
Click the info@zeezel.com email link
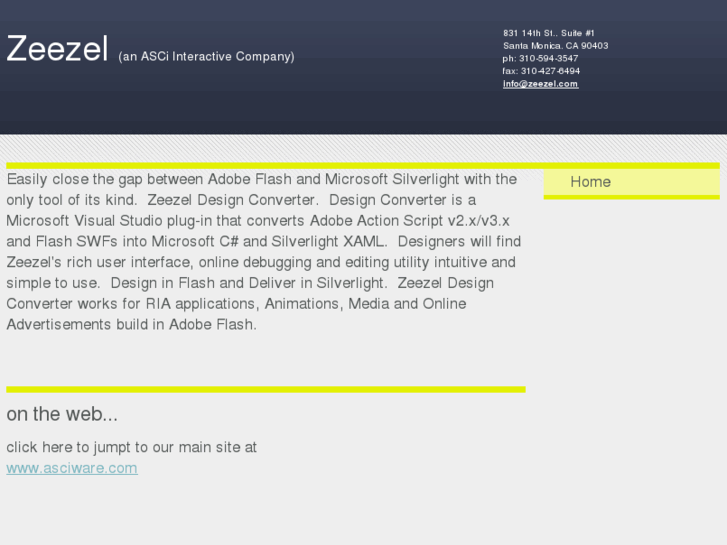coord(540,84)
